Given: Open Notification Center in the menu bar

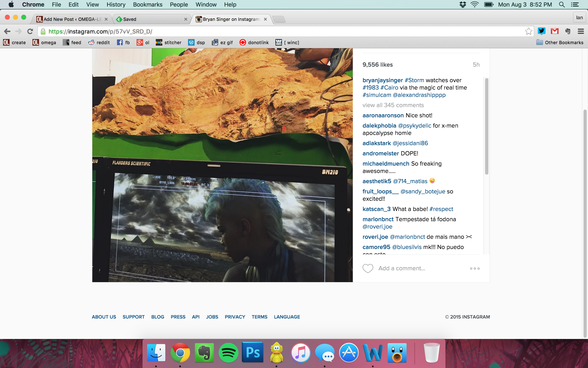Looking at the screenshot, I should pos(575,4).
